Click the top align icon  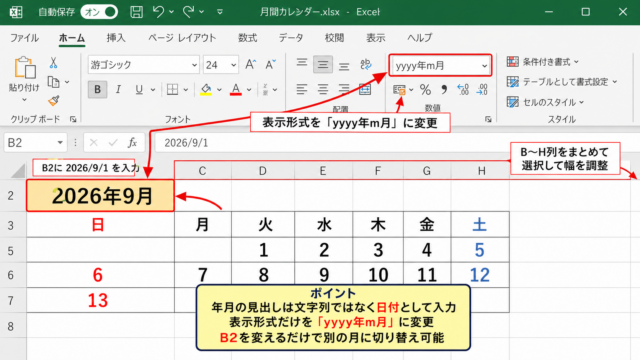302,63
